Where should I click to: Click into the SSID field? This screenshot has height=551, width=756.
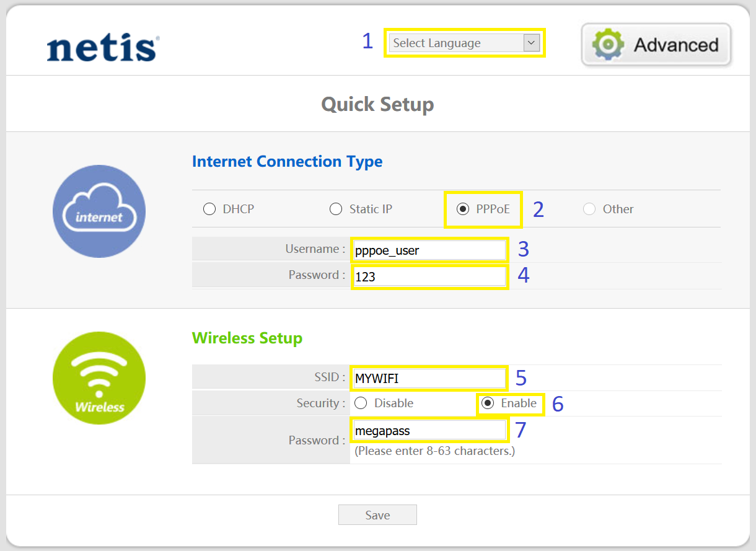[x=429, y=378]
